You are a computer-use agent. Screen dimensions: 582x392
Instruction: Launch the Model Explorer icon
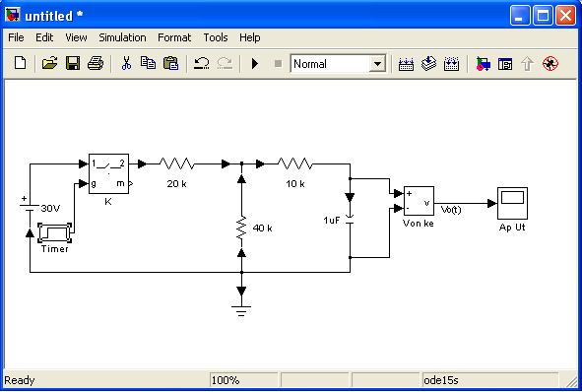505,64
